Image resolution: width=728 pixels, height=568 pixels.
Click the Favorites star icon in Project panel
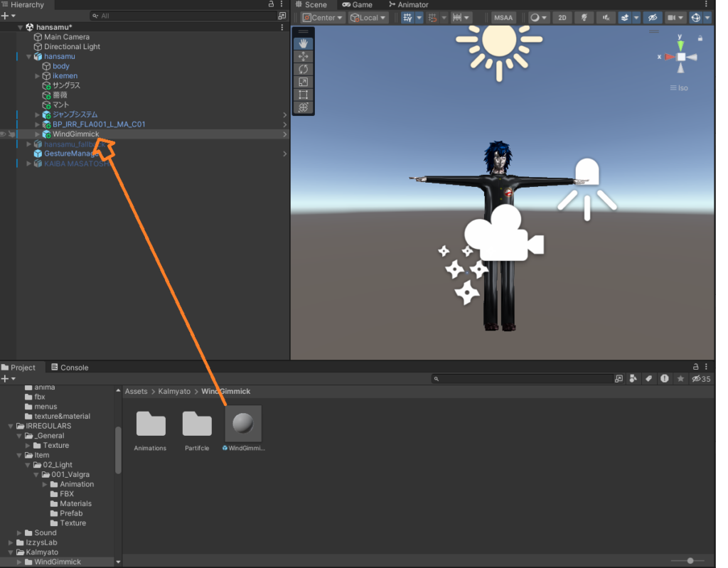coord(680,379)
